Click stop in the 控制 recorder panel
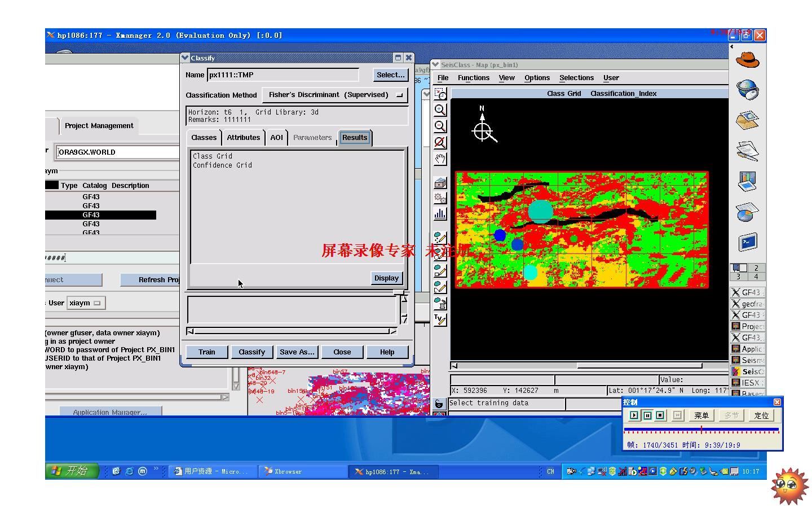This screenshot has height=508, width=812. point(660,415)
